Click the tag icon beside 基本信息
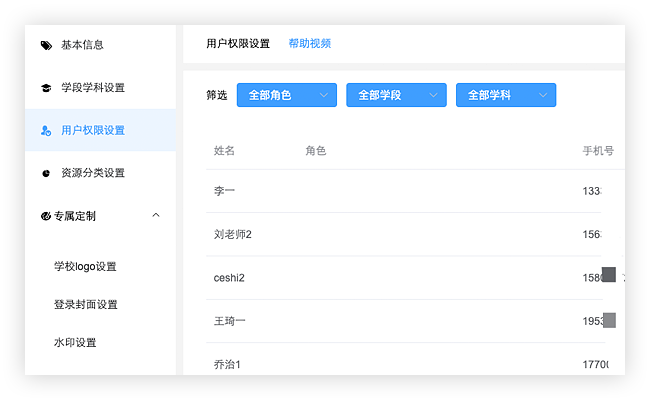The height and width of the screenshot is (400, 650). (x=46, y=45)
